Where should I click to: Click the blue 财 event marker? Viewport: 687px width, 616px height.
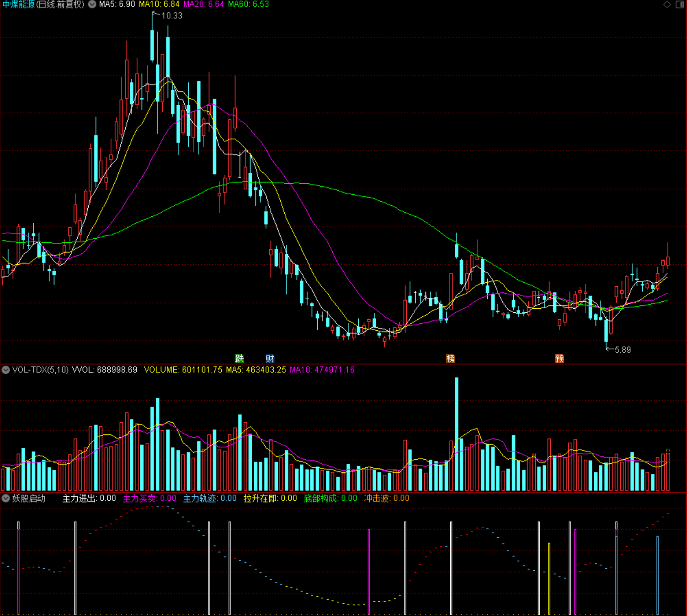[270, 359]
